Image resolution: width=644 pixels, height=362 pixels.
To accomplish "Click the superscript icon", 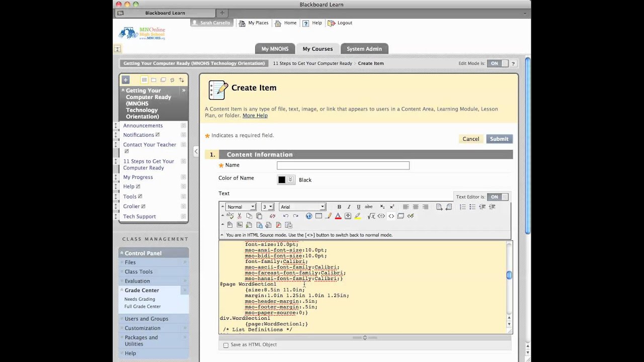I will tap(392, 207).
